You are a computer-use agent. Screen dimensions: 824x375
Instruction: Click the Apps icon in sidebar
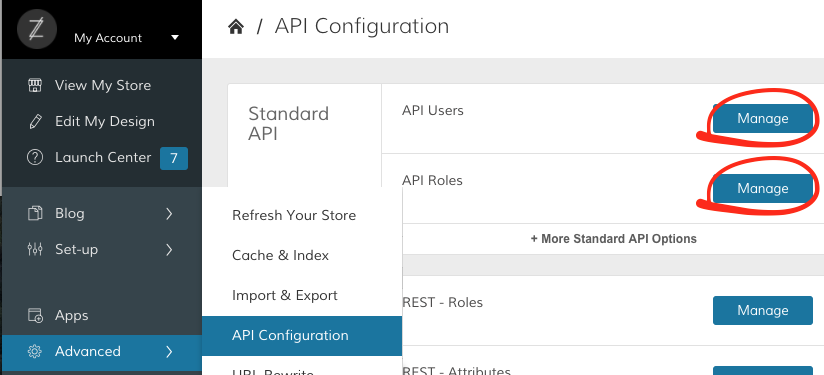click(35, 316)
